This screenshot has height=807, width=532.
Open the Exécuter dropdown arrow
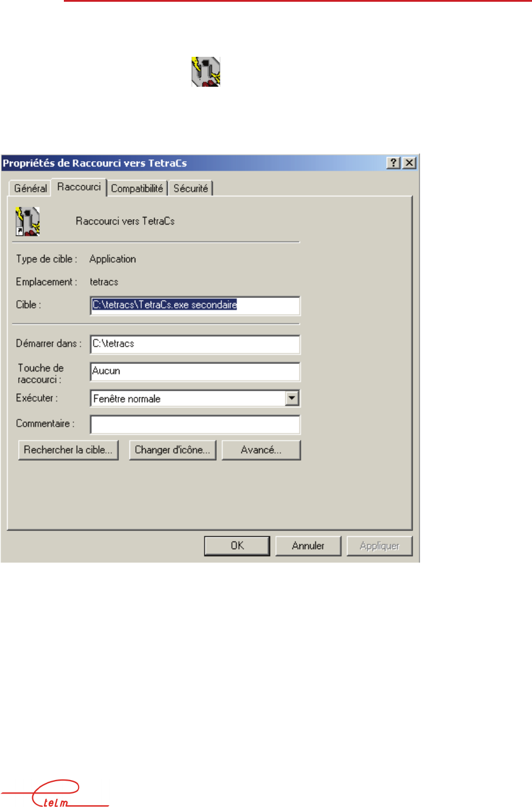click(x=292, y=399)
